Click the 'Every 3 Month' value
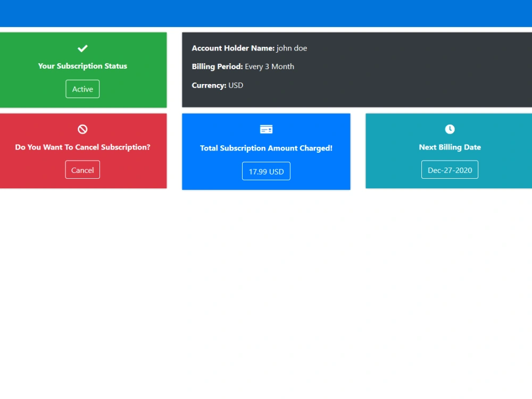The image size is (532, 399). [269, 66]
